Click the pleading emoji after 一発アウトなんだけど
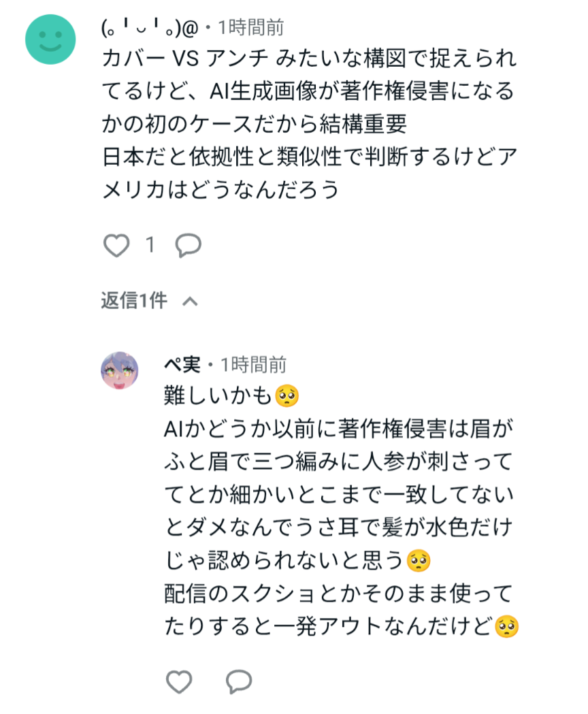Viewport: 588px width, 714px height. [x=506, y=626]
